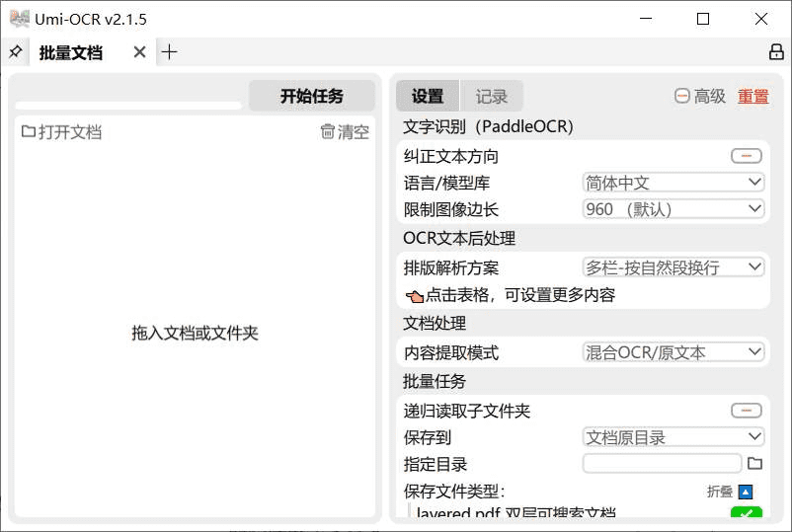Image resolution: width=792 pixels, height=532 pixels.
Task: Clear the list with 清空
Action: click(x=345, y=132)
